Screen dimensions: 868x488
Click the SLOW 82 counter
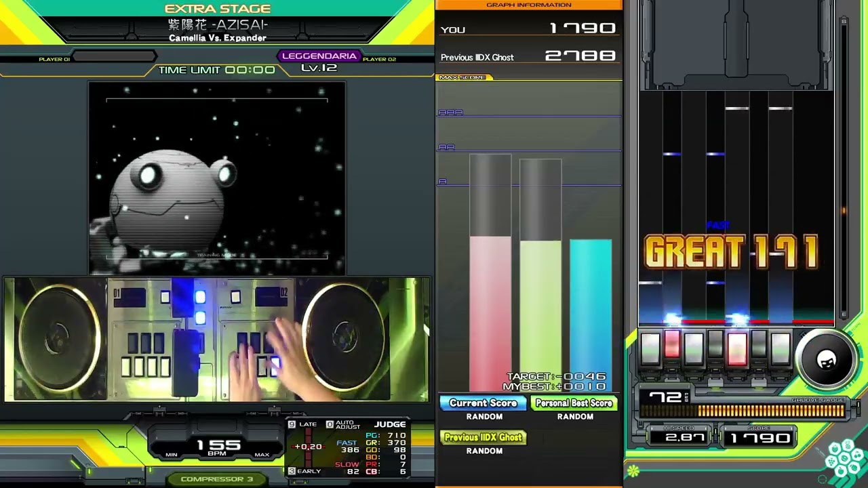[x=348, y=468]
